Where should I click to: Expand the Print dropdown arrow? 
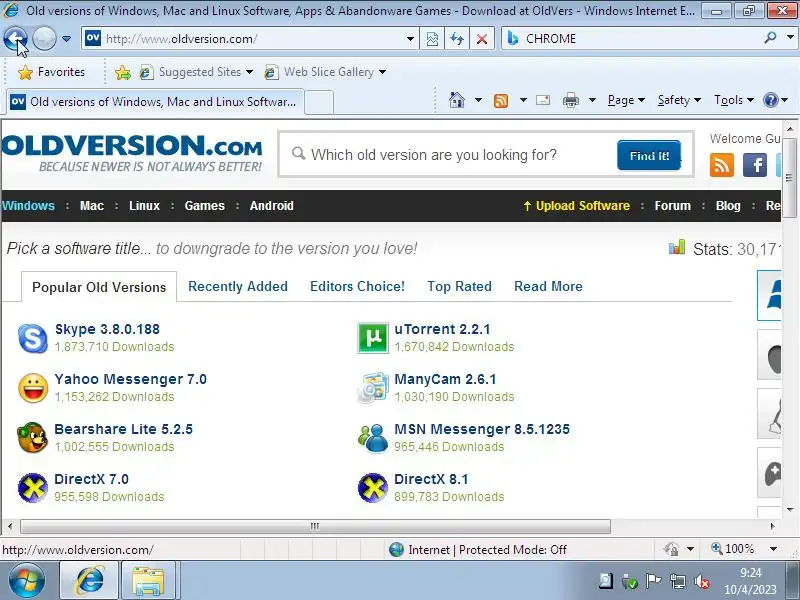click(x=592, y=100)
